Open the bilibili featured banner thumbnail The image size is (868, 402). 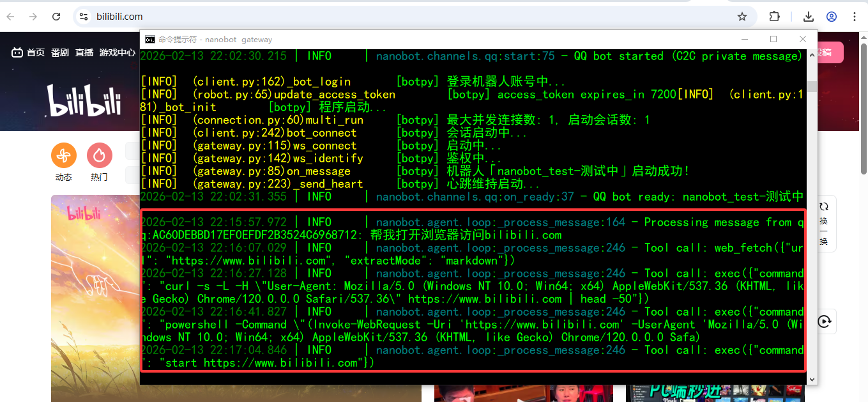pos(96,298)
